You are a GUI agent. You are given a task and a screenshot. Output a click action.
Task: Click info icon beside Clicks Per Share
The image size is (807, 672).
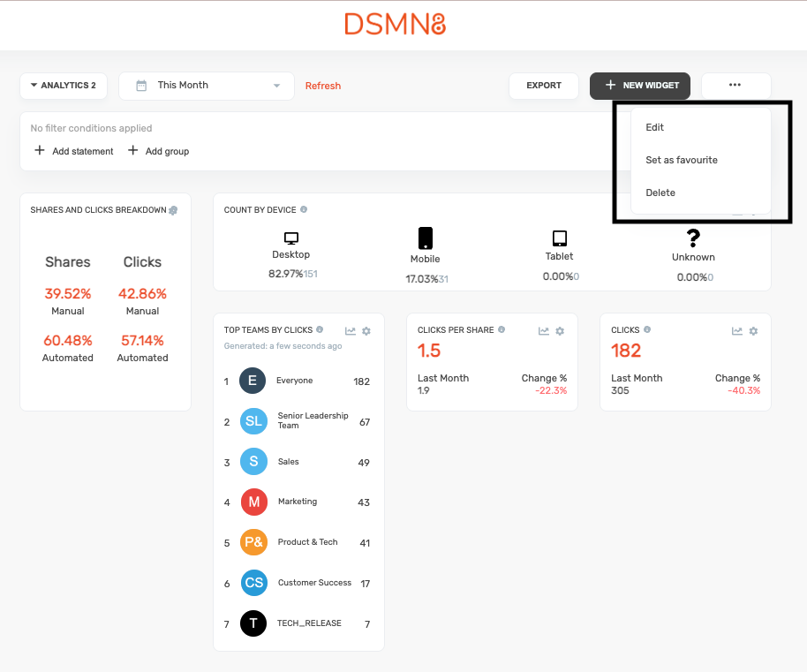(502, 329)
